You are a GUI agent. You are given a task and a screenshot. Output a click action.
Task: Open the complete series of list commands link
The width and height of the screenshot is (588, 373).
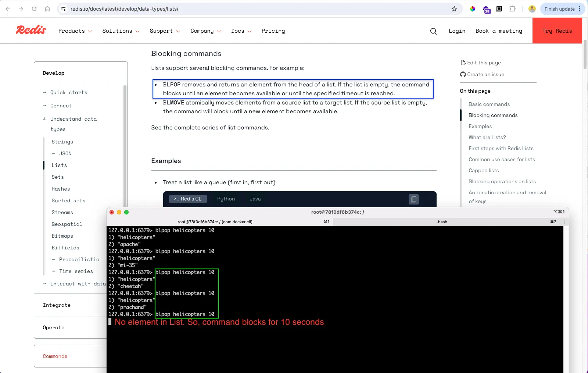(x=221, y=128)
